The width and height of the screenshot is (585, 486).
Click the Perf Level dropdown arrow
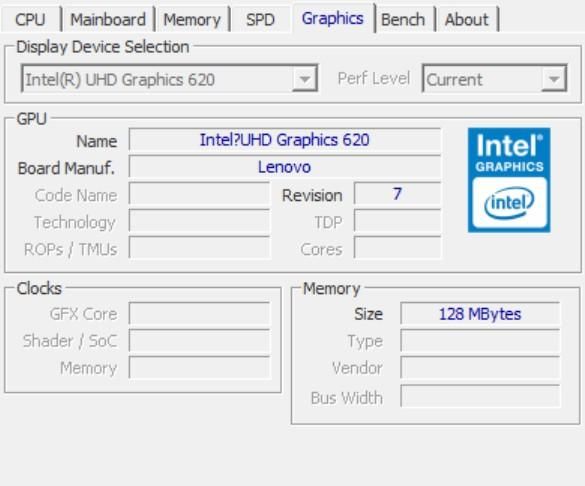click(554, 79)
